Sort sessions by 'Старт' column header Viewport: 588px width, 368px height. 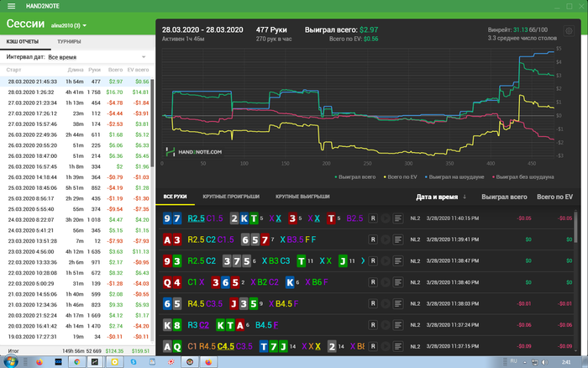(x=14, y=70)
